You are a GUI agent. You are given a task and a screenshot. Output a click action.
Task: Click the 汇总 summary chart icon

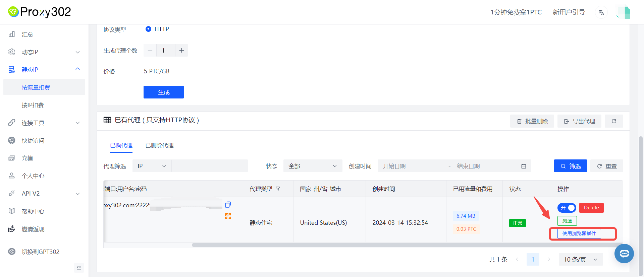point(12,34)
